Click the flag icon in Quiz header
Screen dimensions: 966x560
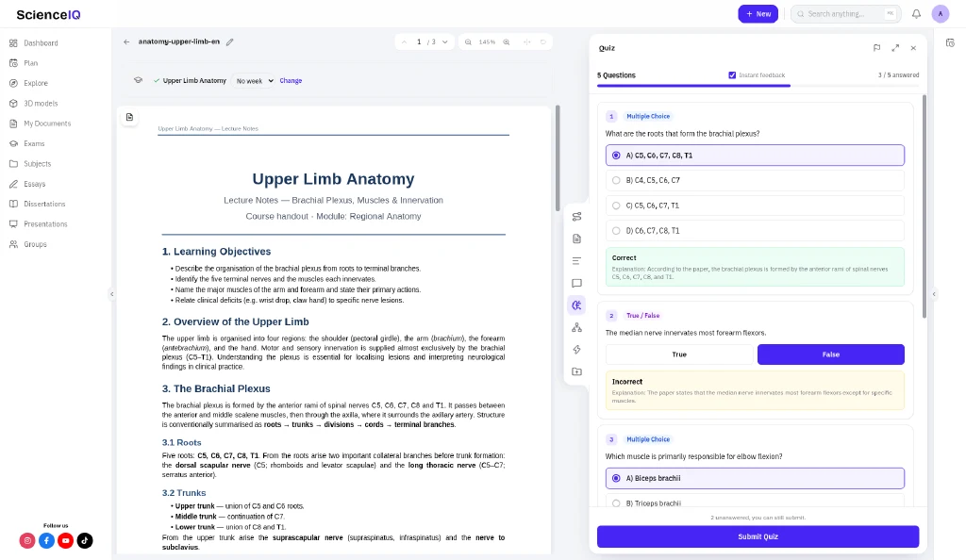(x=876, y=48)
